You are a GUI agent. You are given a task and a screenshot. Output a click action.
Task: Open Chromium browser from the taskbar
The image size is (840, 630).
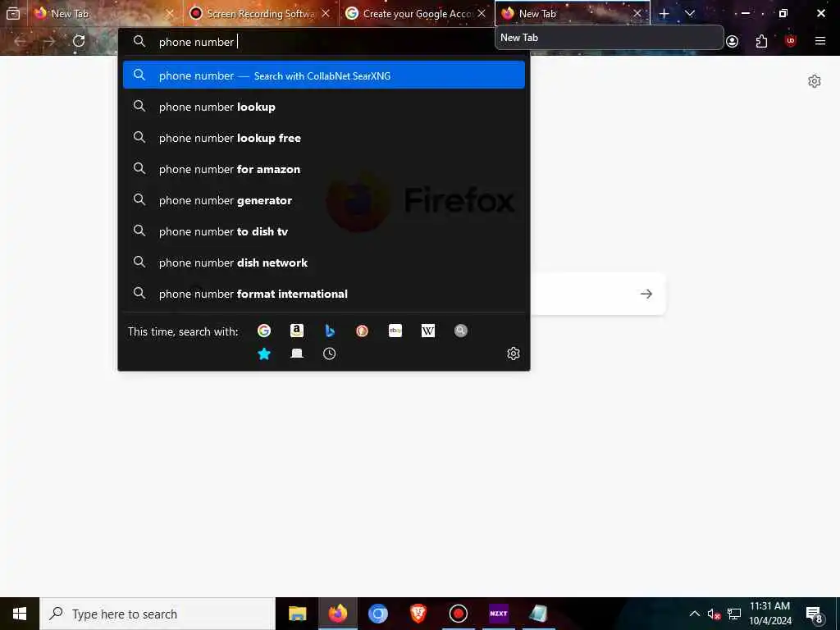tap(377, 614)
